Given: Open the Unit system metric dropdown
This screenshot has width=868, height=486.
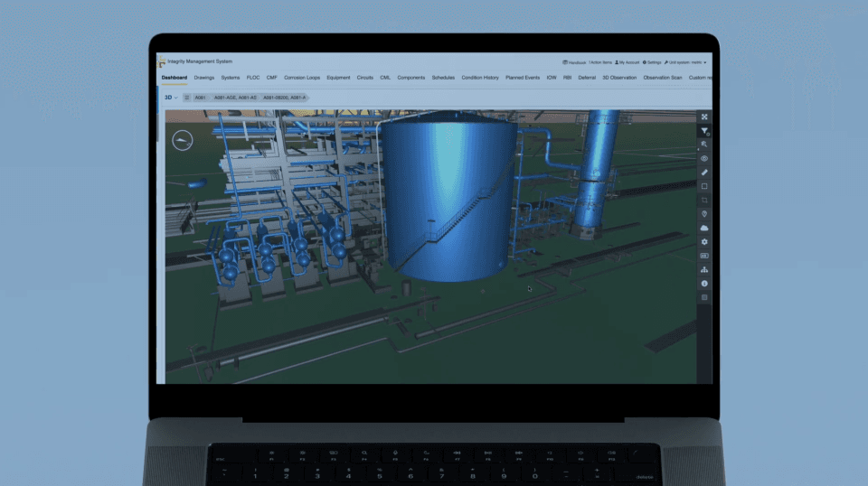Looking at the screenshot, I should point(686,62).
